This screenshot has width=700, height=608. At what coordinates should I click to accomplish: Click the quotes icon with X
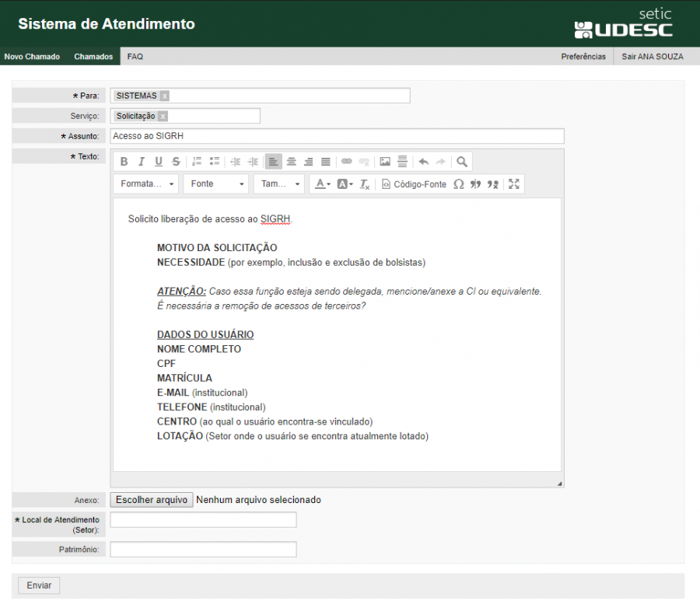(492, 184)
